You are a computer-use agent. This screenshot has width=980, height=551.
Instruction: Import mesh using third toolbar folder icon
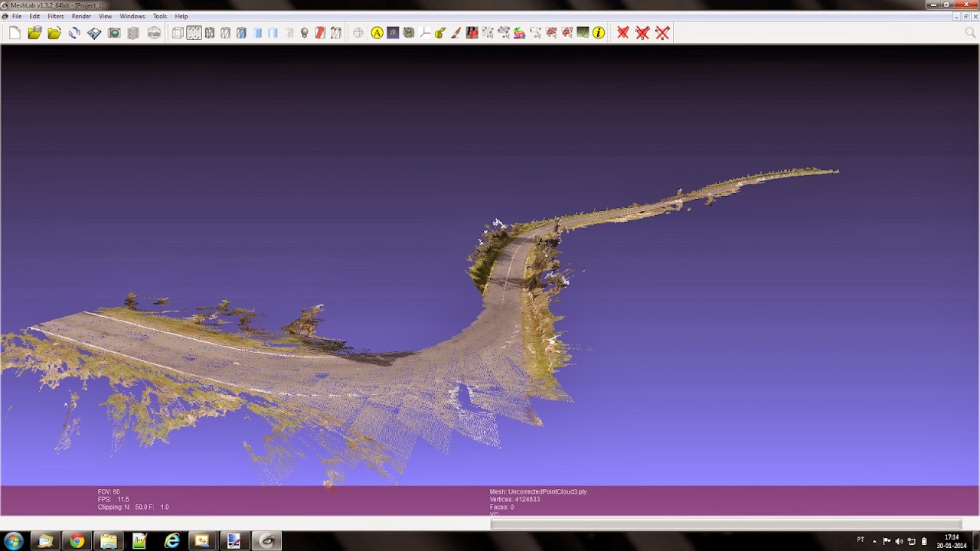[54, 33]
